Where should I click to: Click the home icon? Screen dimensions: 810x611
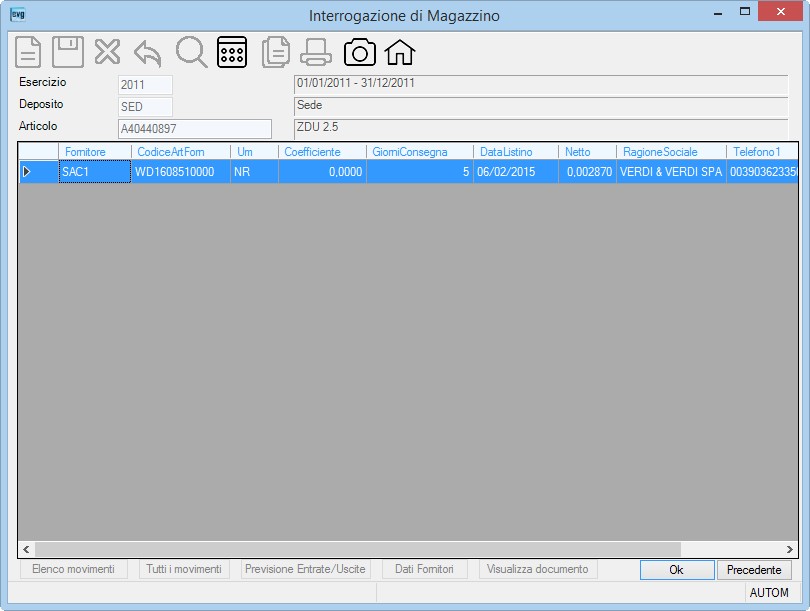[x=400, y=52]
